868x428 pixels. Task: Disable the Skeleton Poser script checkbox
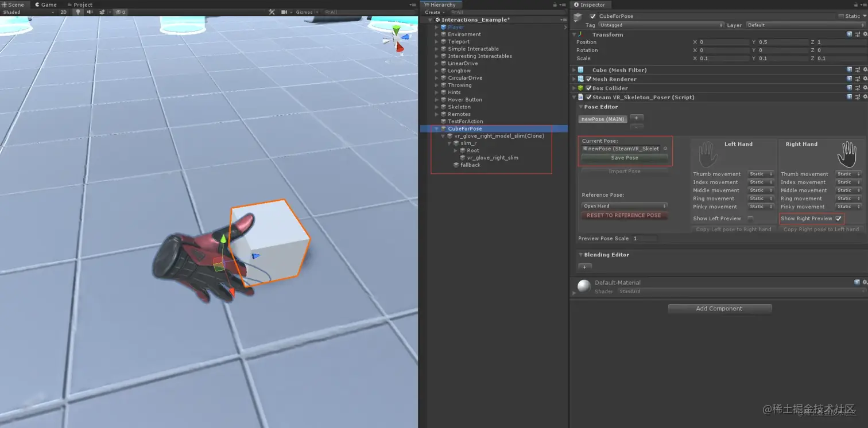coord(588,98)
